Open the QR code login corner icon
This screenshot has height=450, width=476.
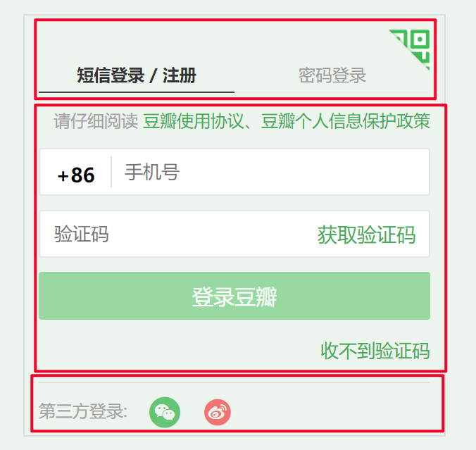pos(414,46)
